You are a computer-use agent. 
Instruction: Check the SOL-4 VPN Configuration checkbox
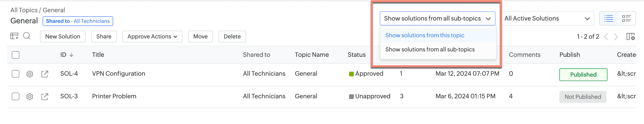click(x=16, y=74)
